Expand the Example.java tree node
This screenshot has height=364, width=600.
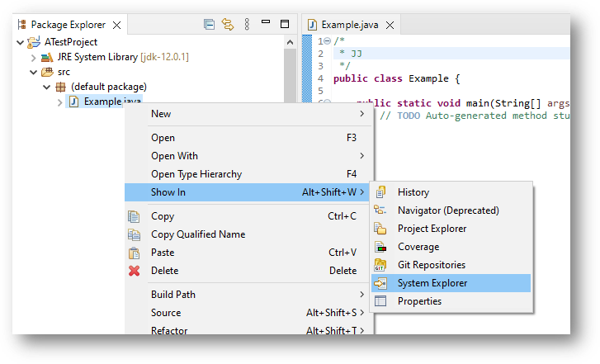[60, 102]
